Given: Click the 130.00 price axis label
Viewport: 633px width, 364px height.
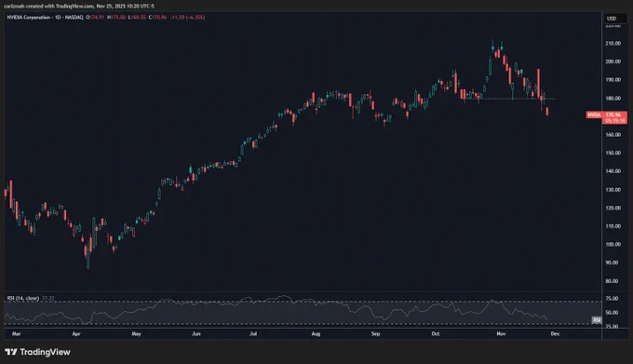Looking at the screenshot, I should point(613,190).
